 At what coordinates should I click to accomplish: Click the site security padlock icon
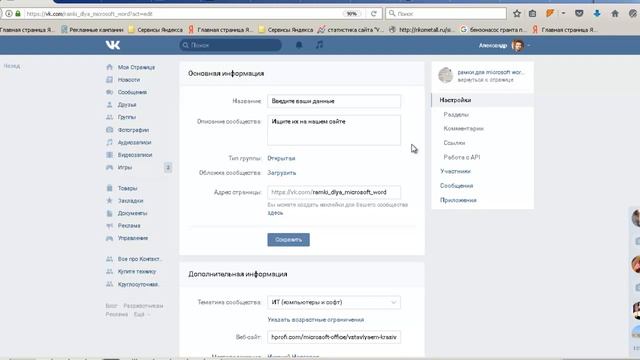[x=18, y=13]
